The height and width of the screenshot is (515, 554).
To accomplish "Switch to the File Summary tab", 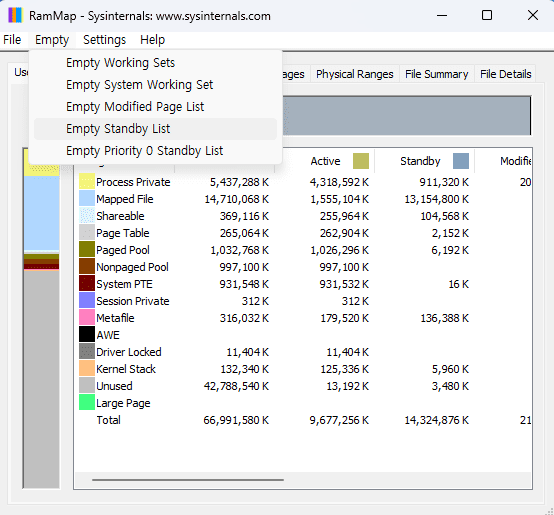I will click(436, 74).
